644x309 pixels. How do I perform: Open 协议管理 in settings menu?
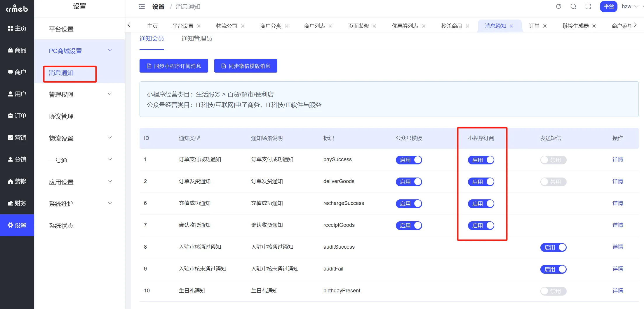point(79,116)
